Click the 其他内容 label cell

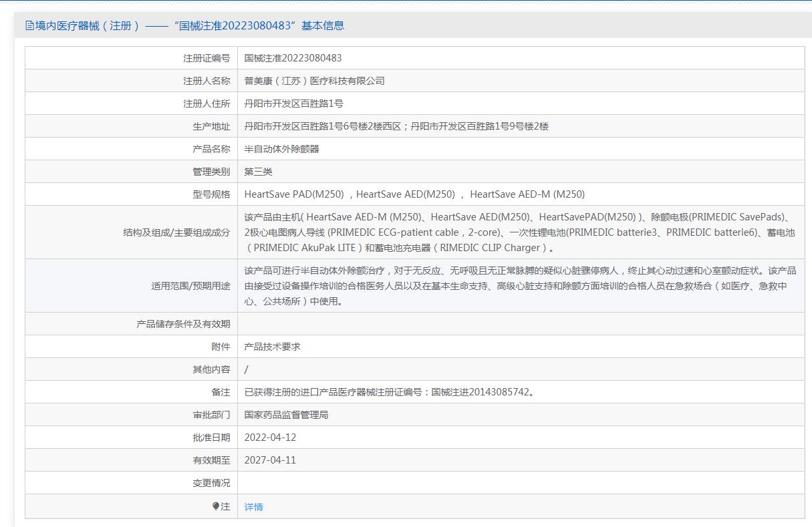pos(131,369)
